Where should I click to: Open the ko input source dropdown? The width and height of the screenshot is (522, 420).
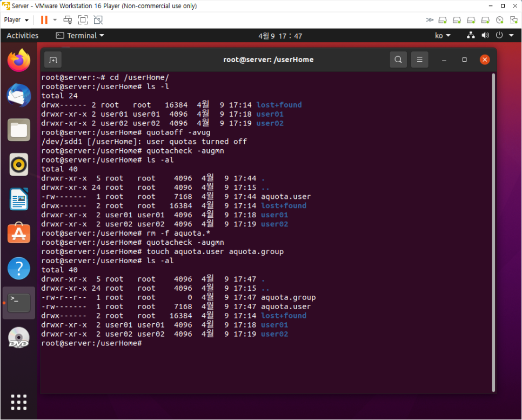[443, 36]
